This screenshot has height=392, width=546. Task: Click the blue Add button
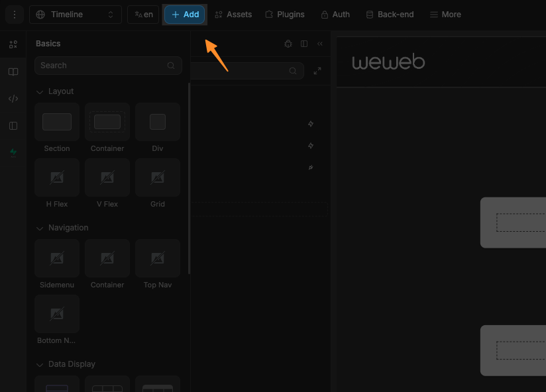coord(184,14)
